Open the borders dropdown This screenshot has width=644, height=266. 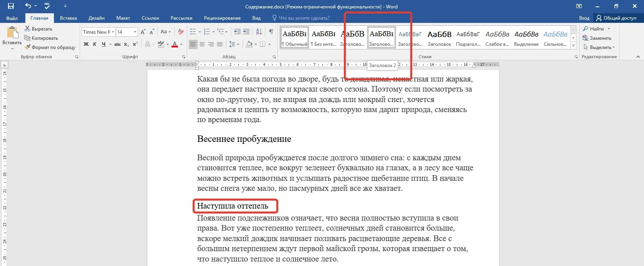point(269,44)
